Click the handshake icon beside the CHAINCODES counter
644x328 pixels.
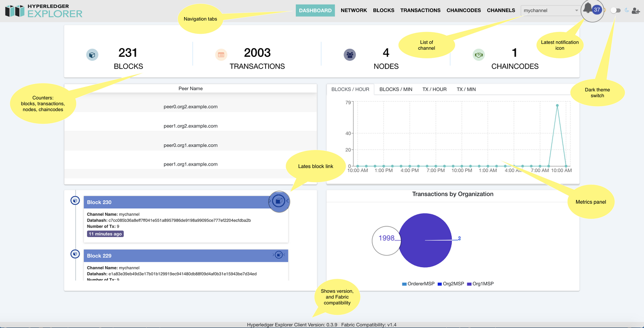[478, 54]
